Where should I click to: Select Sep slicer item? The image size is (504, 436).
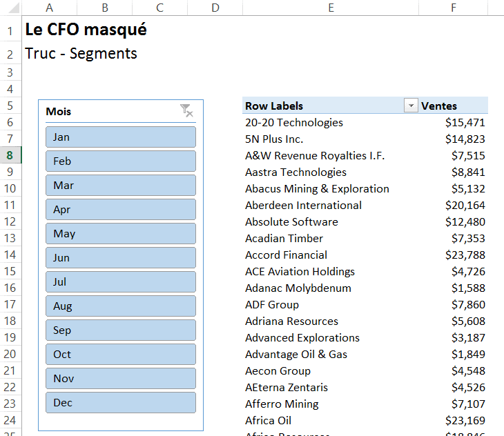pos(121,330)
